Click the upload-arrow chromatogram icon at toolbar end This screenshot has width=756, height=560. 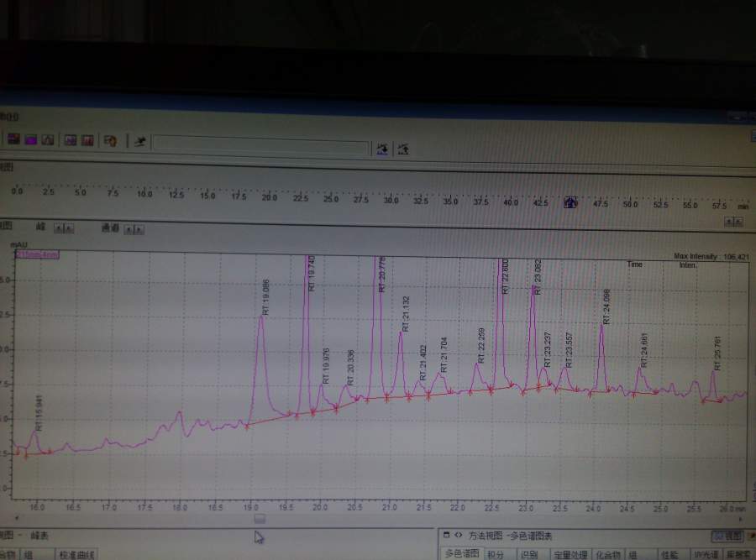[x=402, y=149]
